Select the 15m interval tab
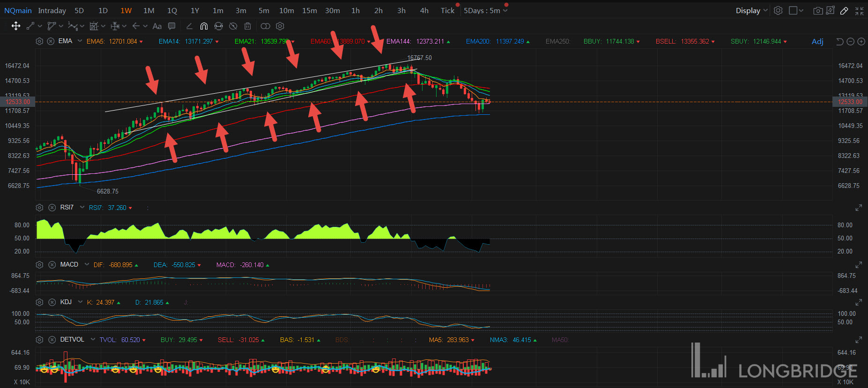This screenshot has width=868, height=388. [309, 11]
